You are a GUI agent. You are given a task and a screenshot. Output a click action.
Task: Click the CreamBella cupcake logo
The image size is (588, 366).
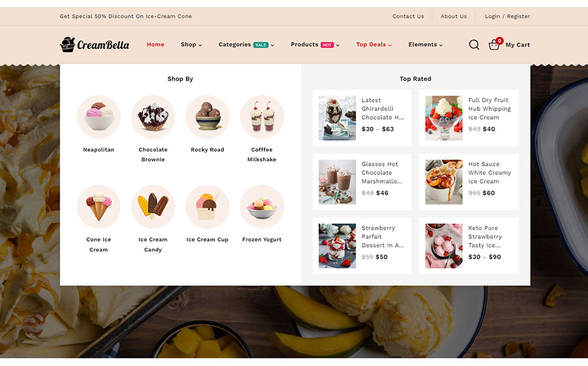click(94, 45)
